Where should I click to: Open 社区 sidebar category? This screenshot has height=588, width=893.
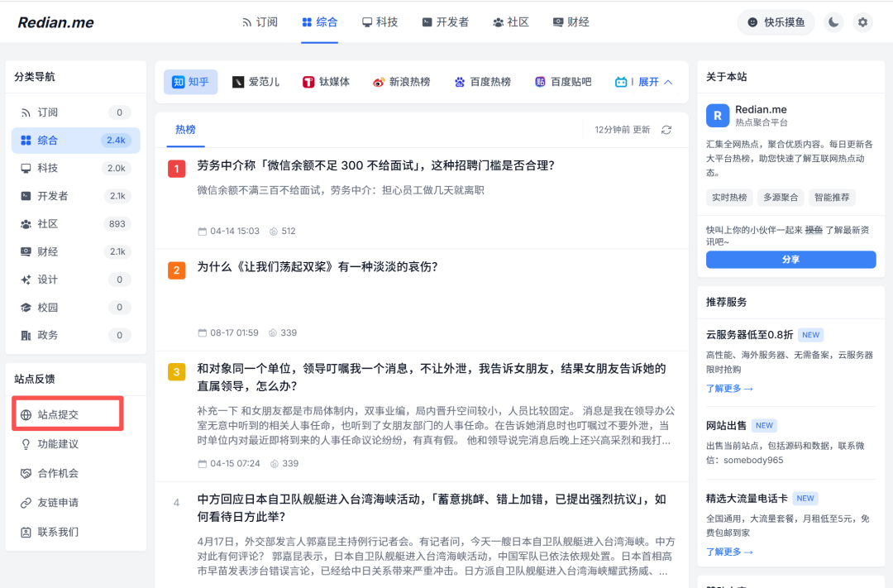coord(76,224)
